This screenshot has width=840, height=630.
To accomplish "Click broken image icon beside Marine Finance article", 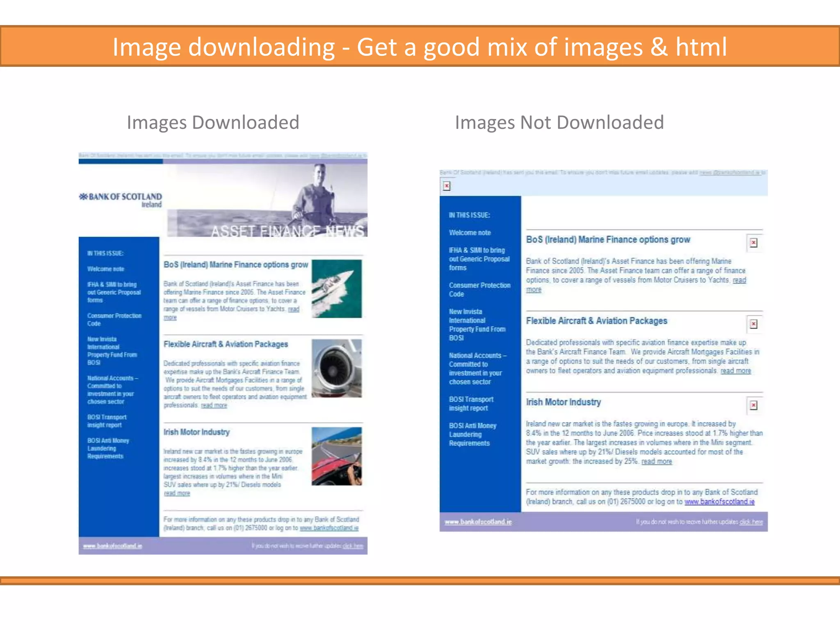I will (753, 243).
